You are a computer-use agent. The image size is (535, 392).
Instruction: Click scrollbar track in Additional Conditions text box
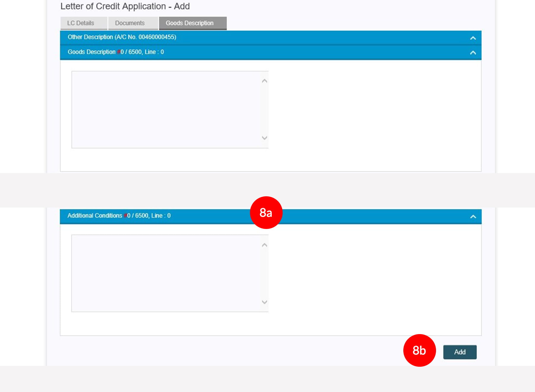[264, 273]
